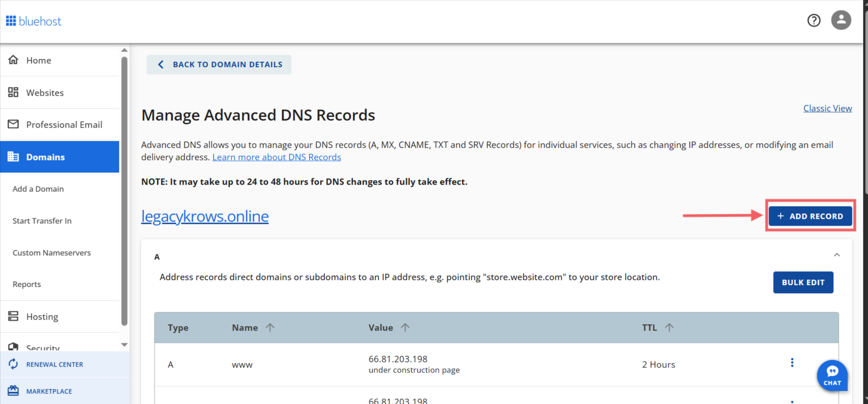Click the back chevron arrow icon
This screenshot has width=868, height=404.
click(160, 64)
